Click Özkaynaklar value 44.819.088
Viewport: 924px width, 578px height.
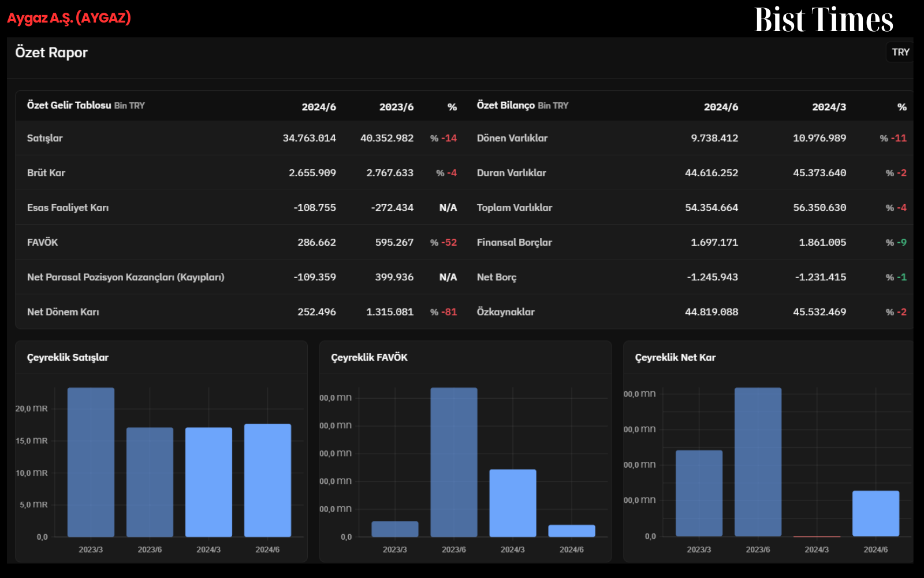(x=711, y=312)
